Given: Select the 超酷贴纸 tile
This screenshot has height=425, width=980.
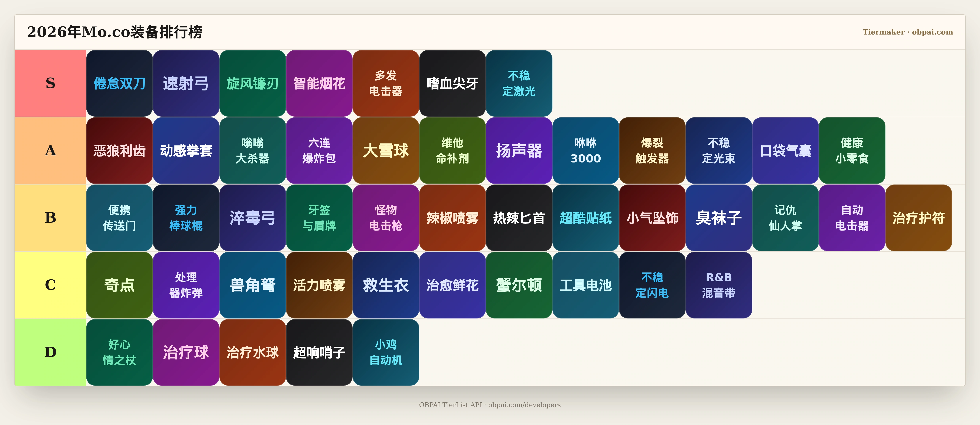Looking at the screenshot, I should 586,218.
